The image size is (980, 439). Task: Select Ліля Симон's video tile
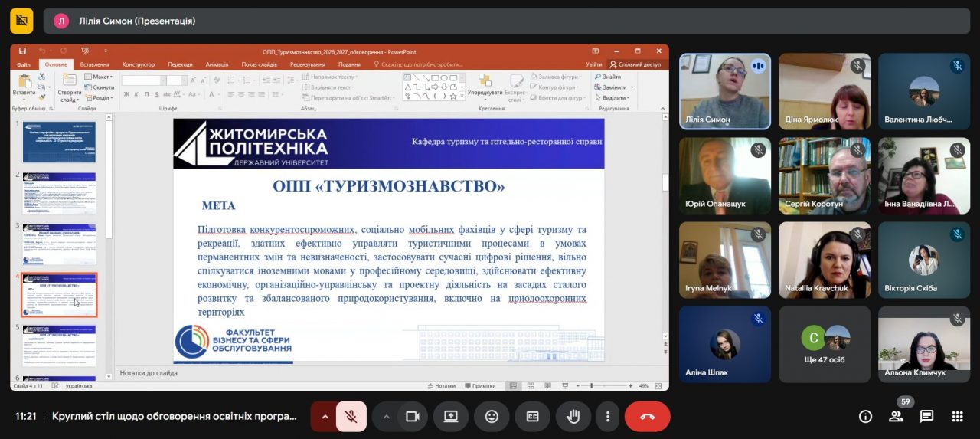(724, 91)
